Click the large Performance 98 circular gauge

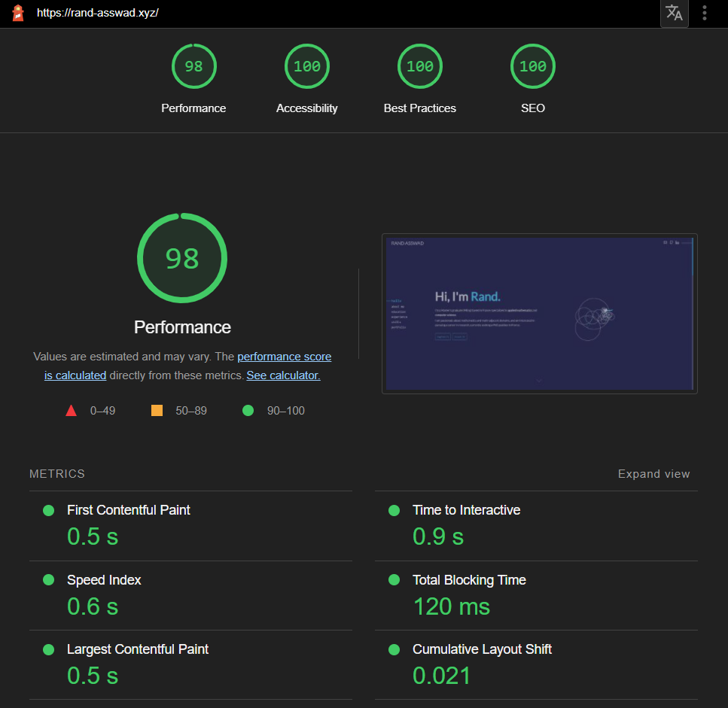[182, 259]
